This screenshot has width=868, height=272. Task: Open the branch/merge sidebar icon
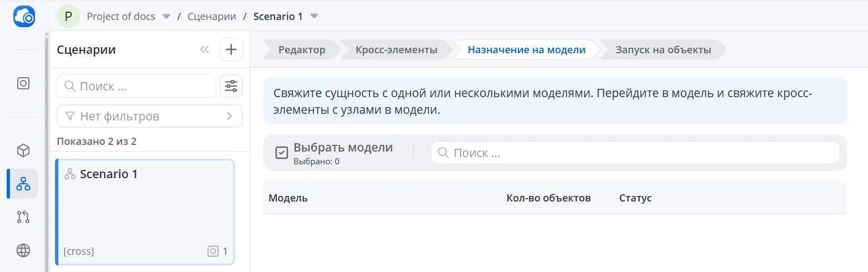coord(23,217)
